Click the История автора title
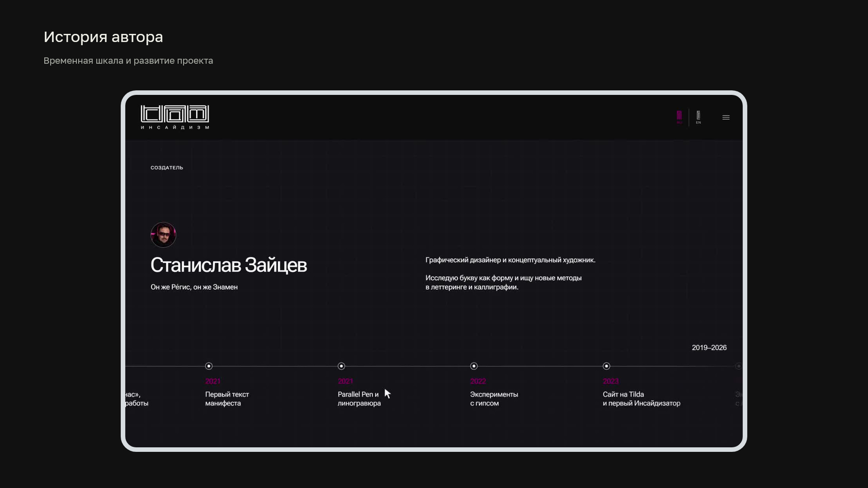This screenshot has height=488, width=868. 103,37
